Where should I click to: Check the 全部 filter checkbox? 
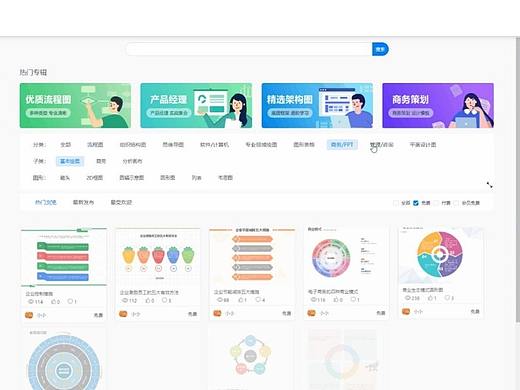coord(396,203)
